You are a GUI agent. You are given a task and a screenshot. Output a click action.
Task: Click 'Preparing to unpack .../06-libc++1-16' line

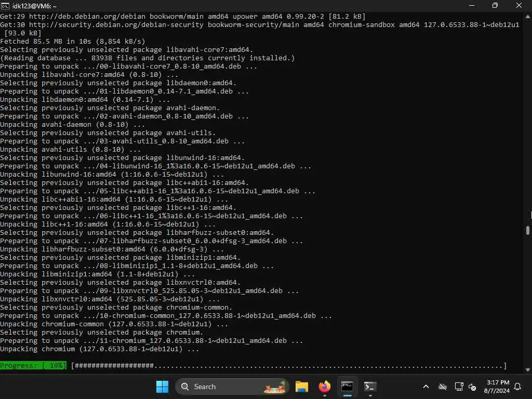tap(151, 216)
